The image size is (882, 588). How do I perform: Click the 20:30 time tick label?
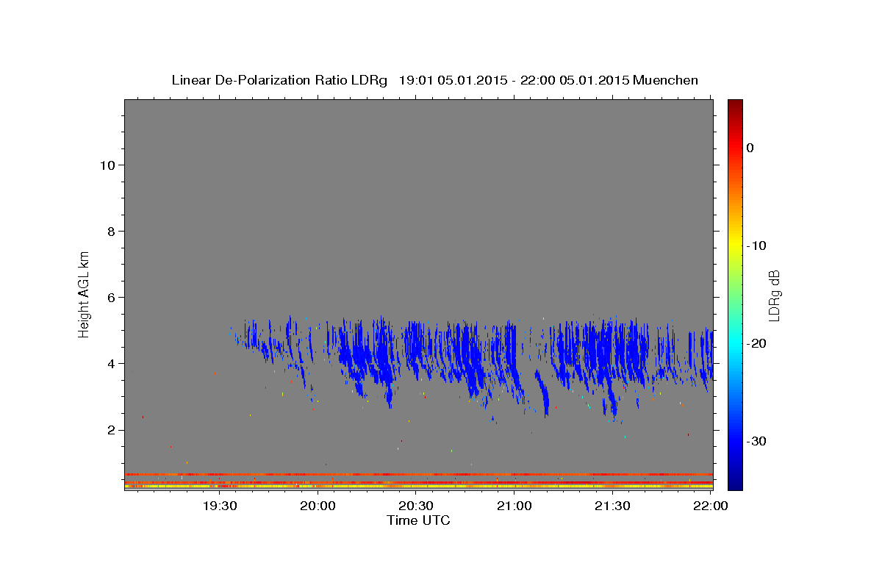415,506
